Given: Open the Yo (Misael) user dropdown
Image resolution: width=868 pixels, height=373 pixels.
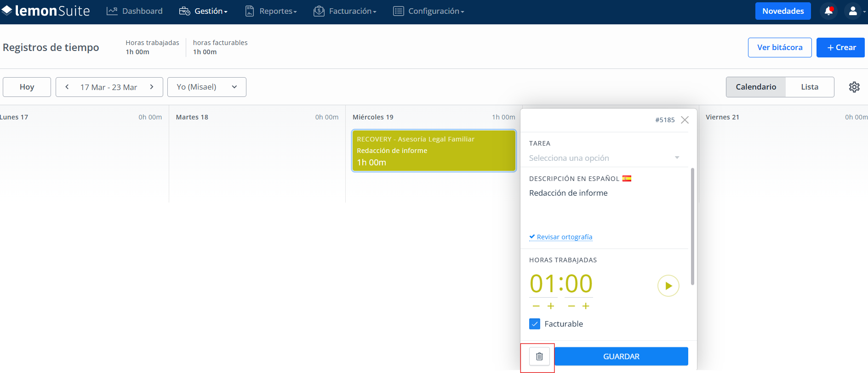Looking at the screenshot, I should 207,87.
